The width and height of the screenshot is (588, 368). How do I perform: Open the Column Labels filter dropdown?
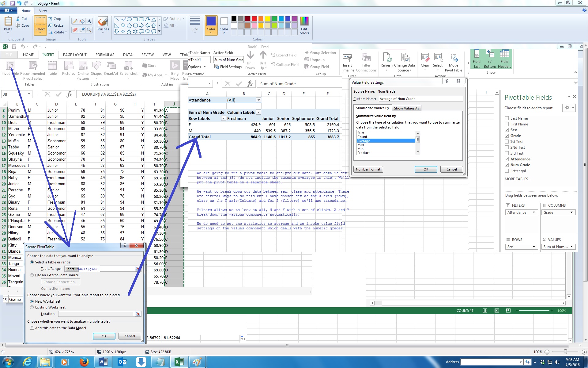pos(258,113)
